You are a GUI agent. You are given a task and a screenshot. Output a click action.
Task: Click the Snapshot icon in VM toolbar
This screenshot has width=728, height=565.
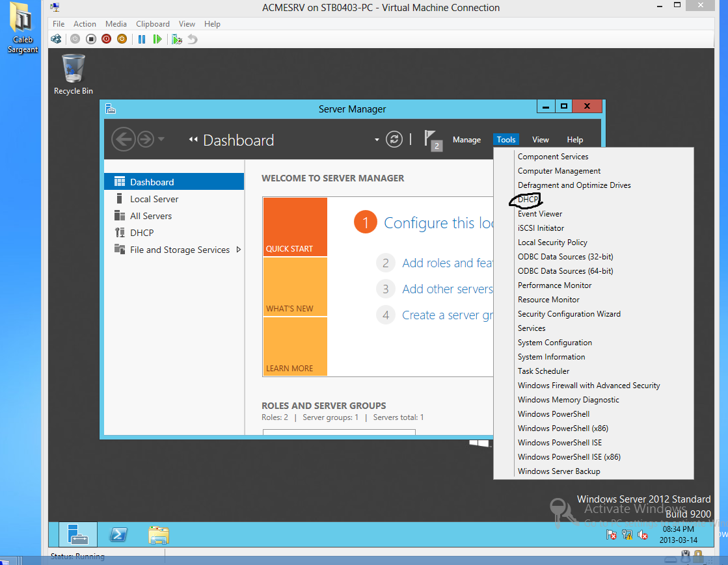coord(177,39)
